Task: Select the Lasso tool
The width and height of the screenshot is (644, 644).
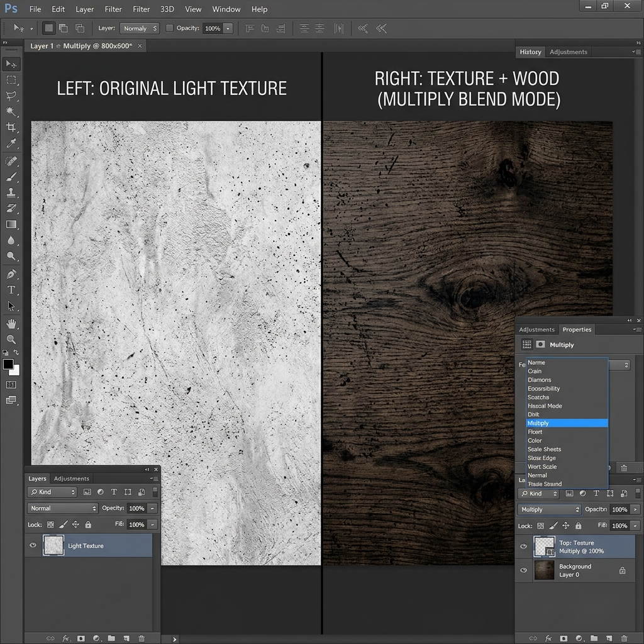Action: [11, 96]
